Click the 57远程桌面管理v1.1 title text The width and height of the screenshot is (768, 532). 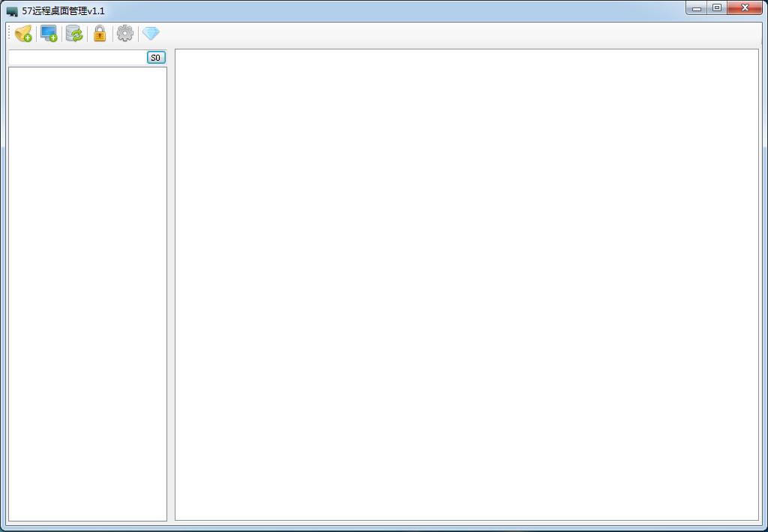tap(64, 11)
